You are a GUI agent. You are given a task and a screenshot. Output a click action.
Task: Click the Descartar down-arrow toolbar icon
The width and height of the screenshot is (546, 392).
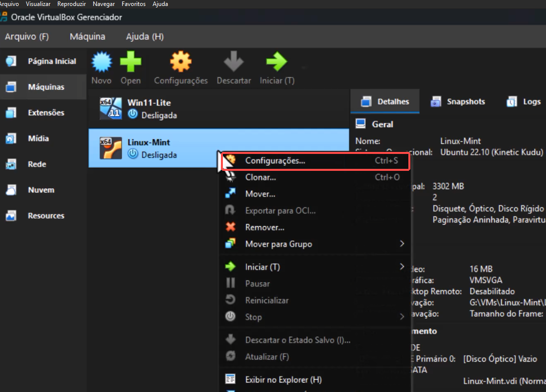click(x=234, y=62)
